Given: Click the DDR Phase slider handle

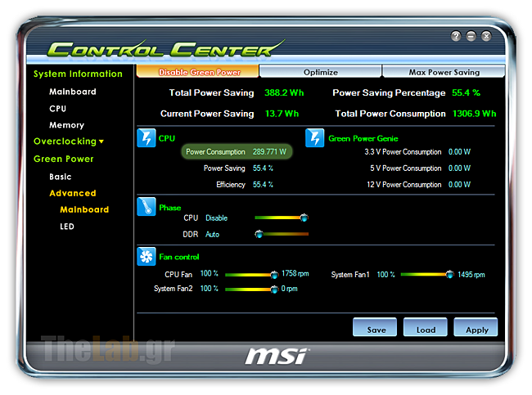Looking at the screenshot, I should [x=259, y=234].
